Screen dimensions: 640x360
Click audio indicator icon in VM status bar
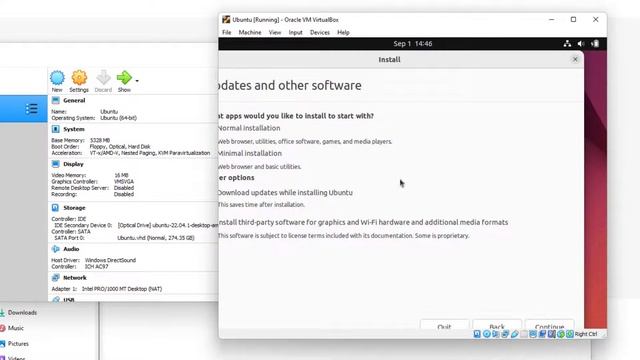click(496, 334)
